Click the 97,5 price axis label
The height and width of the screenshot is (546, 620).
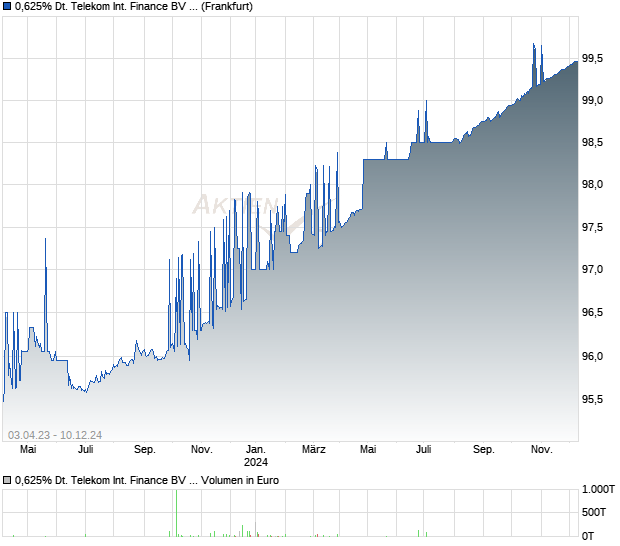(592, 228)
